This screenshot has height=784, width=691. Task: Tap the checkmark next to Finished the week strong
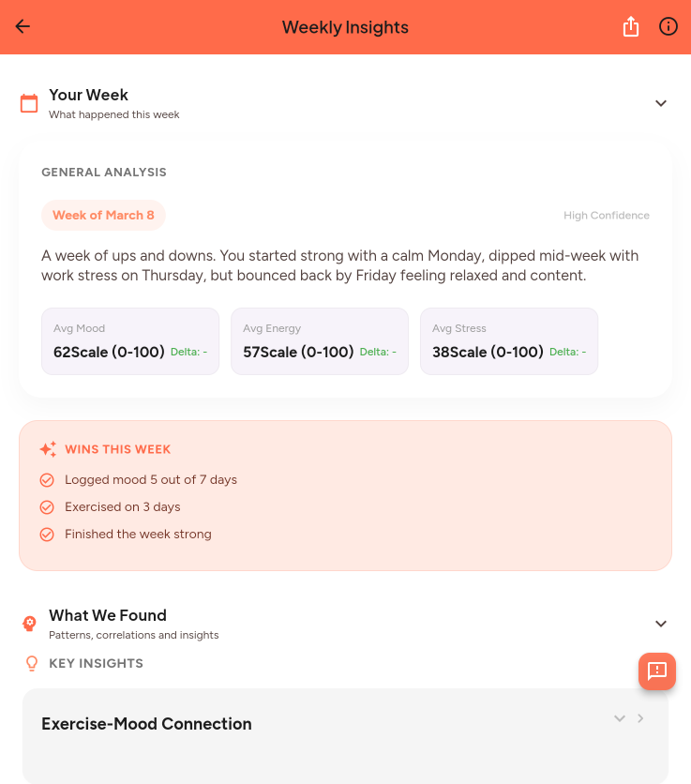pos(47,534)
